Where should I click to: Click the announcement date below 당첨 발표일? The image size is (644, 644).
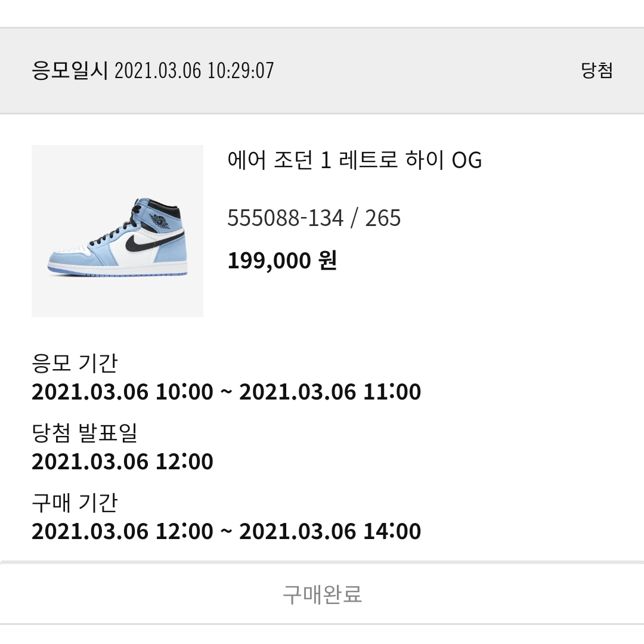click(122, 462)
